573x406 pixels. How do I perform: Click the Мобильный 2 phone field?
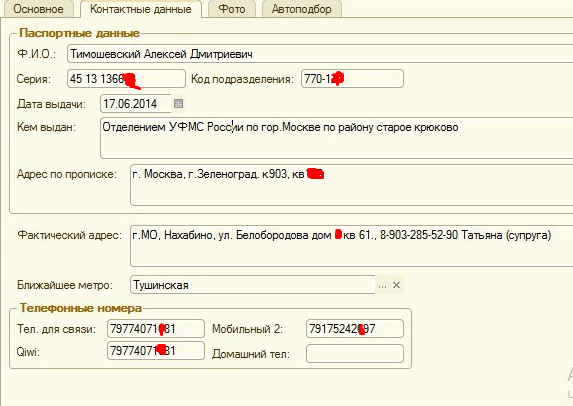[x=355, y=329]
